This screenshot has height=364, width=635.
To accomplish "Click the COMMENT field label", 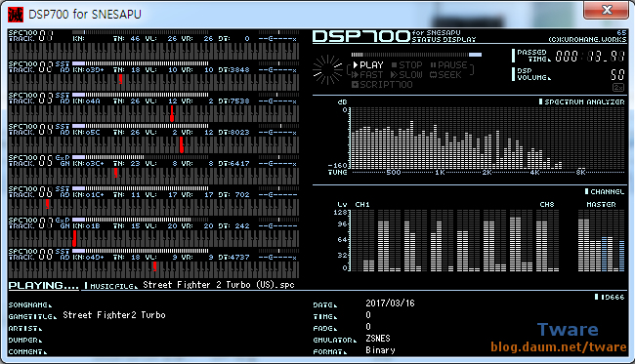I will (x=27, y=352).
